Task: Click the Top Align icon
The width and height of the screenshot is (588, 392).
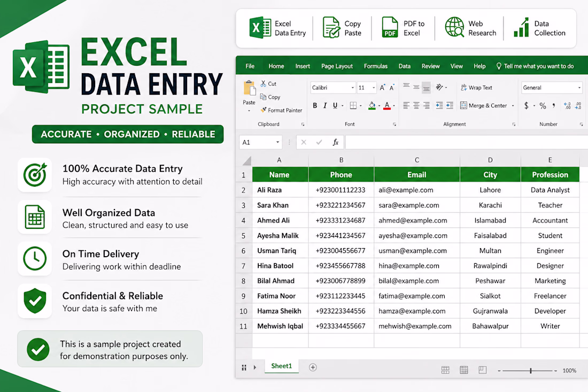Action: coord(406,86)
